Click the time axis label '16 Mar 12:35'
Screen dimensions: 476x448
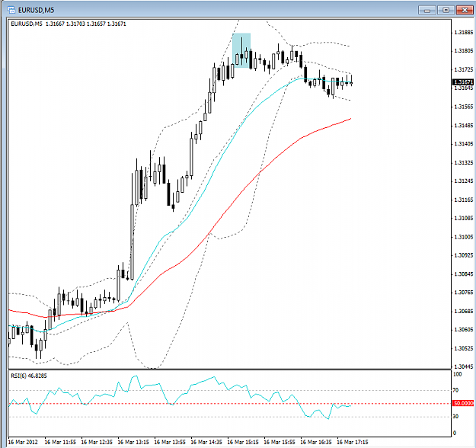[97, 442]
